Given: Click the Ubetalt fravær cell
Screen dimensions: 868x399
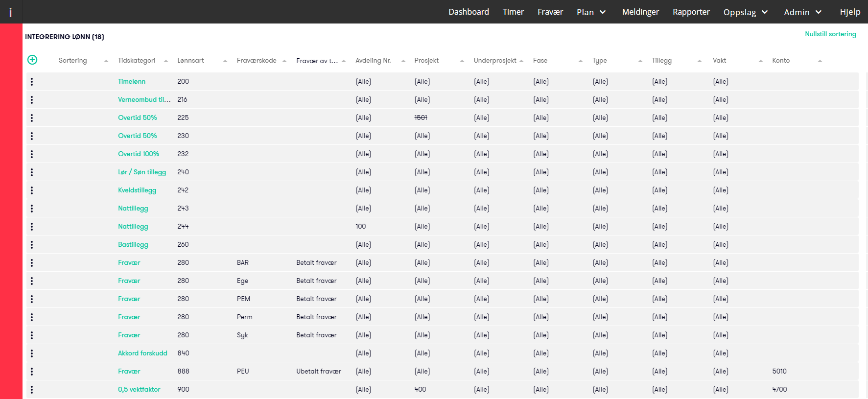Looking at the screenshot, I should coord(319,372).
